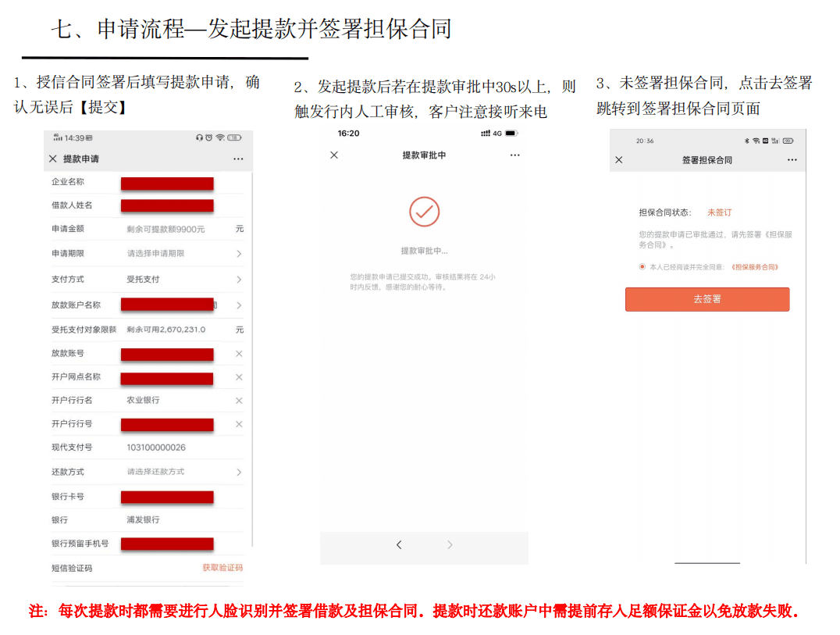Screen dimensions: 840x635
Task: Click the 银行卡号 field
Action: click(167, 498)
